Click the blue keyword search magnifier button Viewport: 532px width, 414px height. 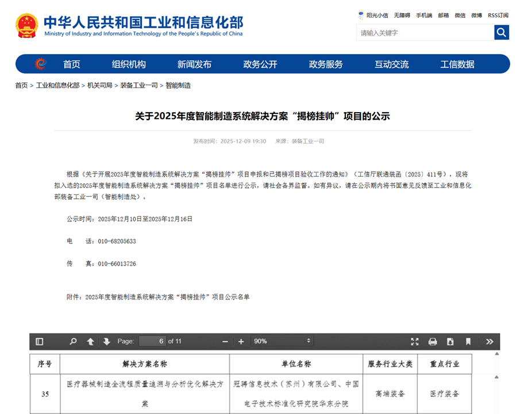(x=501, y=33)
